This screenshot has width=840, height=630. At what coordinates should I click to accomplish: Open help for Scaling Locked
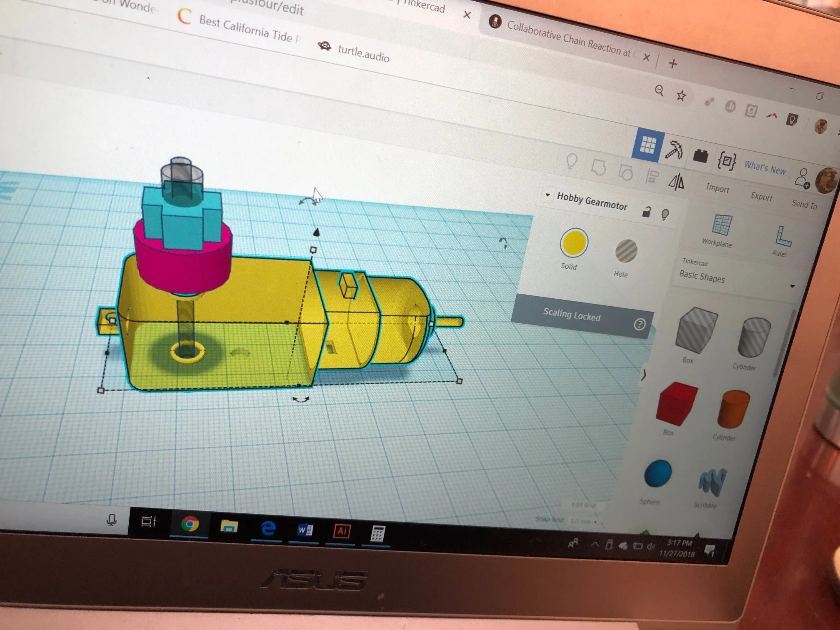point(640,324)
